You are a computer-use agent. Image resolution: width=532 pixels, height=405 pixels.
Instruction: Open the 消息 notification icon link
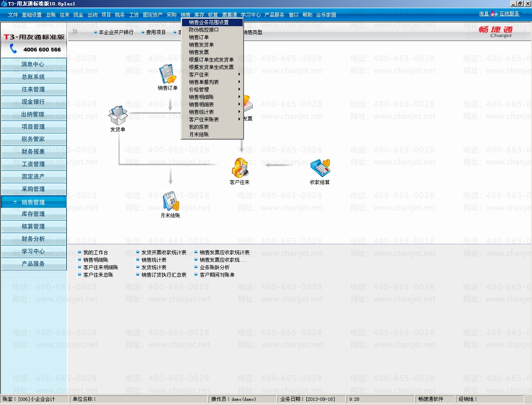point(484,14)
